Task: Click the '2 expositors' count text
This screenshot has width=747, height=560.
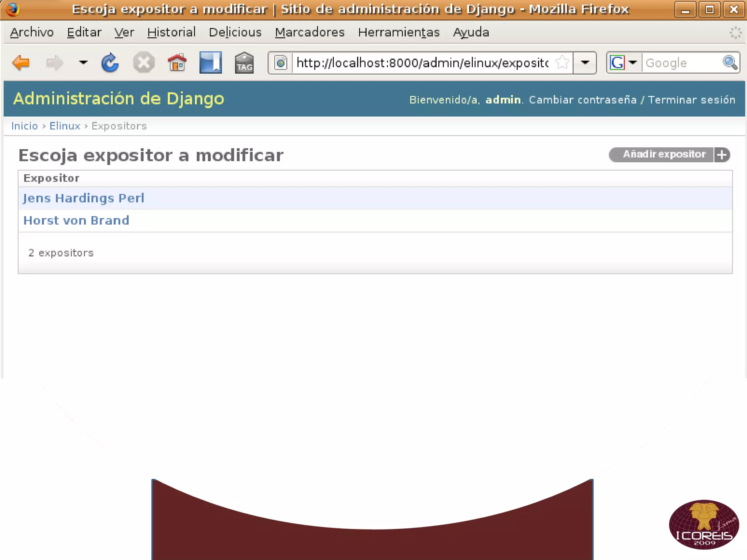Action: coord(61,253)
